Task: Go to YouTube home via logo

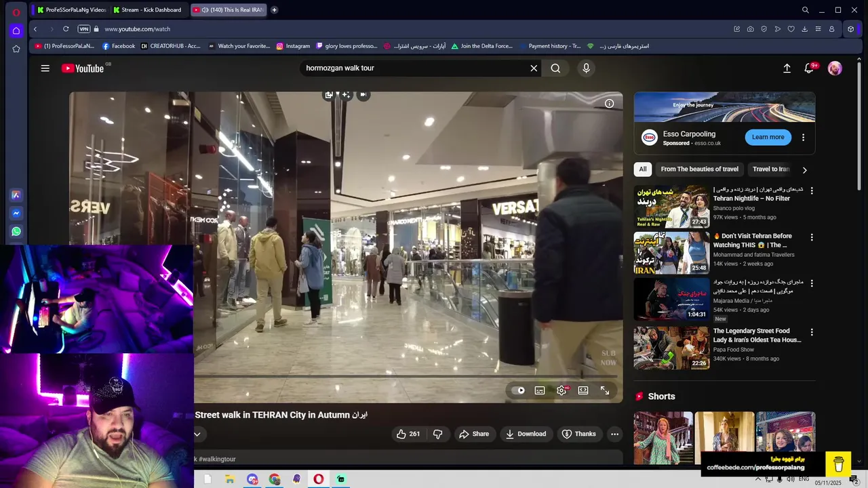Action: click(83, 68)
